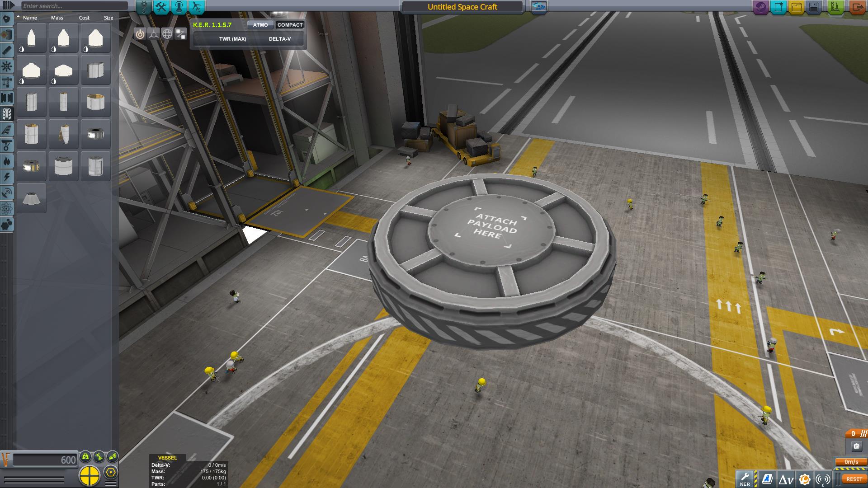Open the Communication part category
Screen dimensions: 868x488
point(7,193)
